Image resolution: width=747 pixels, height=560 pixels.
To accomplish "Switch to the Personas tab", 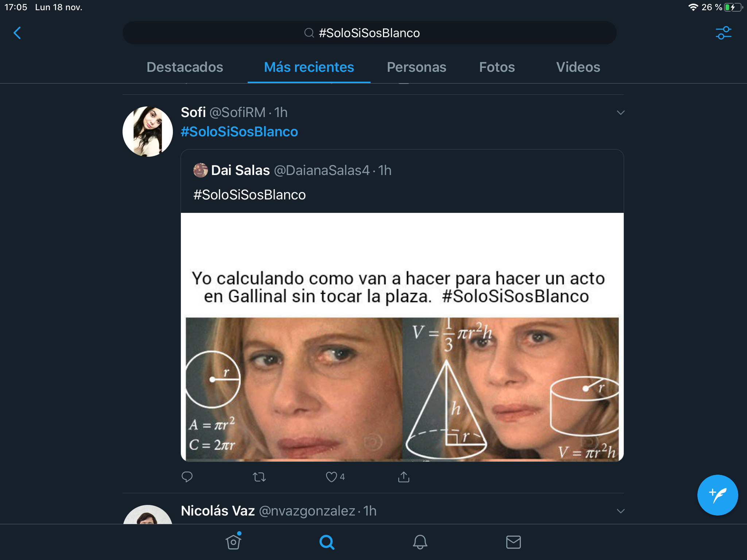I will pyautogui.click(x=417, y=67).
